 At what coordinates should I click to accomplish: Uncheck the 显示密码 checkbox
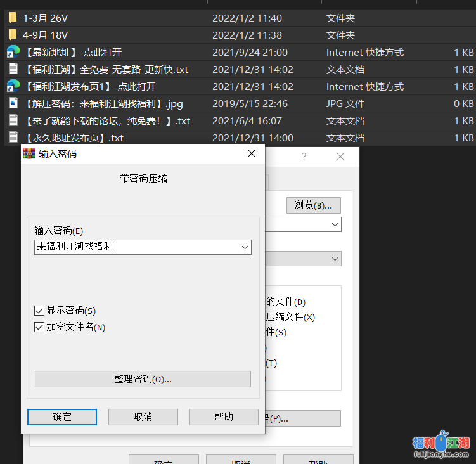tap(40, 311)
